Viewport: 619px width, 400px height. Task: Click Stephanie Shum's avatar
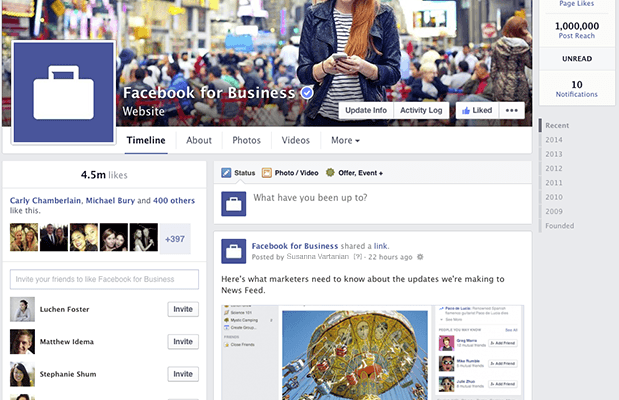coord(23,374)
